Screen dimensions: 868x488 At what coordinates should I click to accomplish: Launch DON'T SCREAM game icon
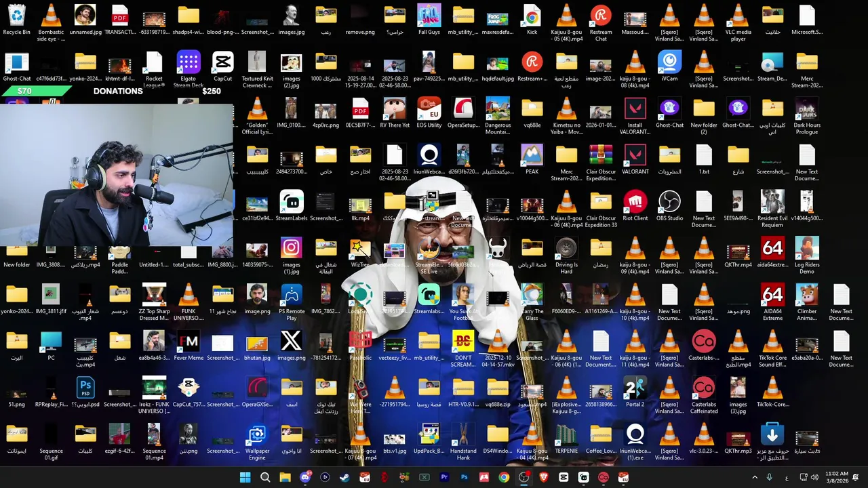click(463, 349)
